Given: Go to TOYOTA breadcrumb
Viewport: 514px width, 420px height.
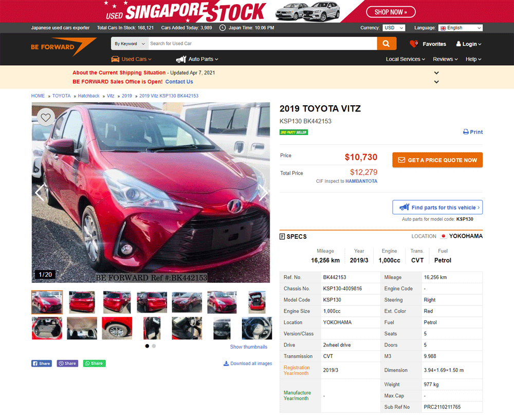Looking at the screenshot, I should tap(61, 96).
